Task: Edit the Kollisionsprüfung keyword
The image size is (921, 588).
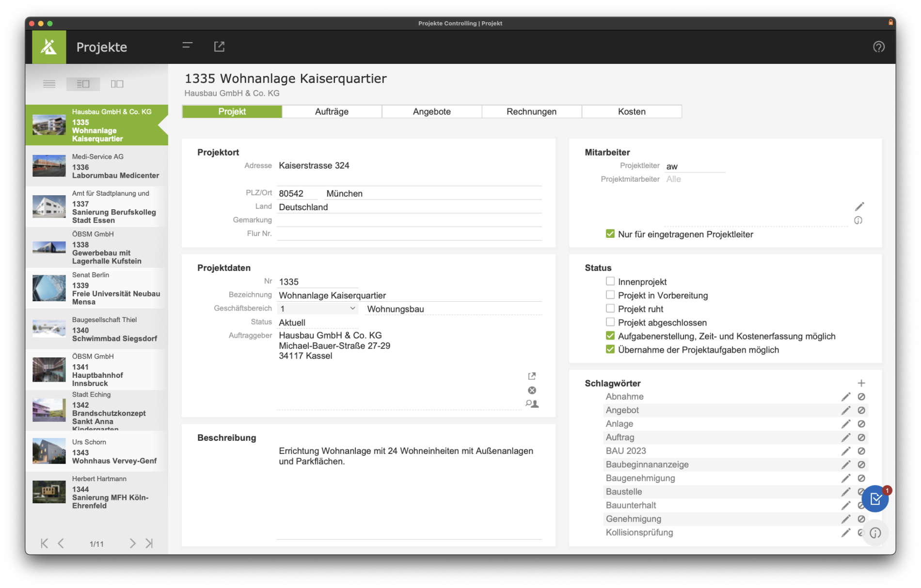Action: (845, 532)
